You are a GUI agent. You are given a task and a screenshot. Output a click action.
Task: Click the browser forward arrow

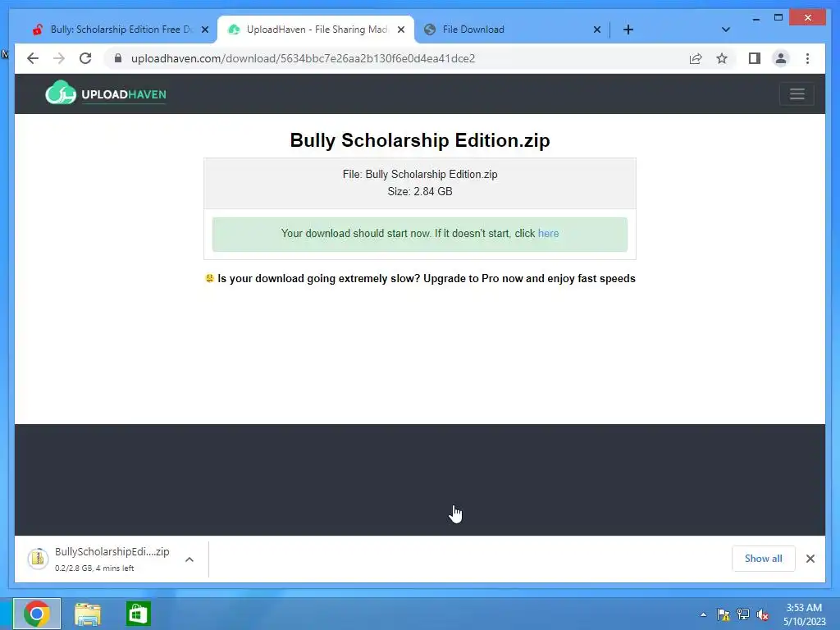click(59, 58)
